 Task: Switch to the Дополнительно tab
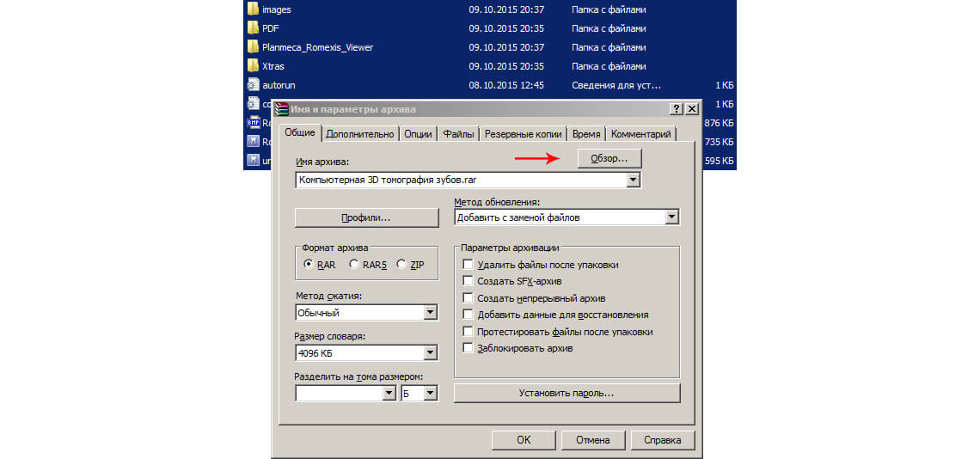click(x=360, y=134)
